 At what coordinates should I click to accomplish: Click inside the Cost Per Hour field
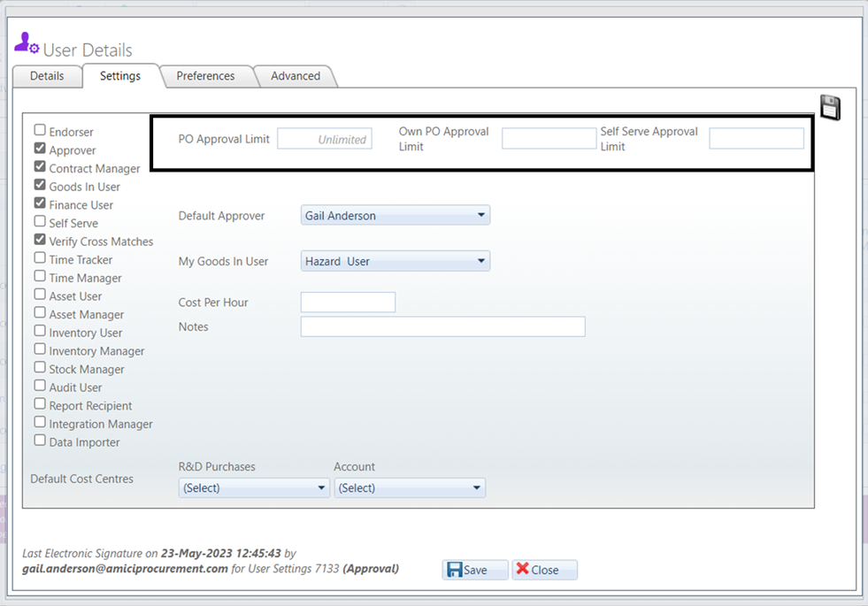(x=347, y=302)
